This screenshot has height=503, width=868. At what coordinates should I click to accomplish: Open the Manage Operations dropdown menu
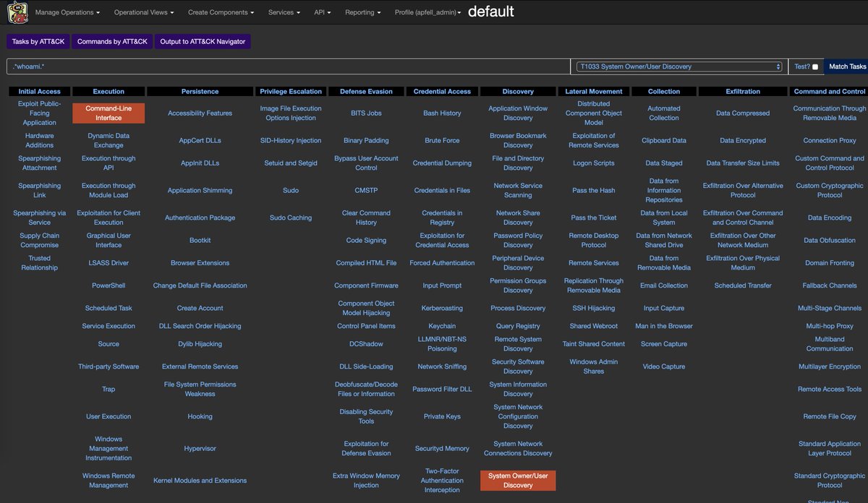(68, 12)
